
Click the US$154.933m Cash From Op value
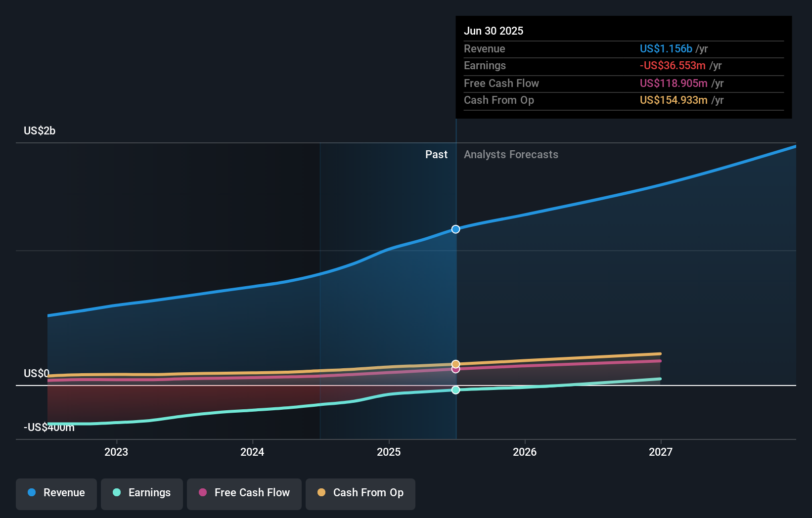coord(674,100)
